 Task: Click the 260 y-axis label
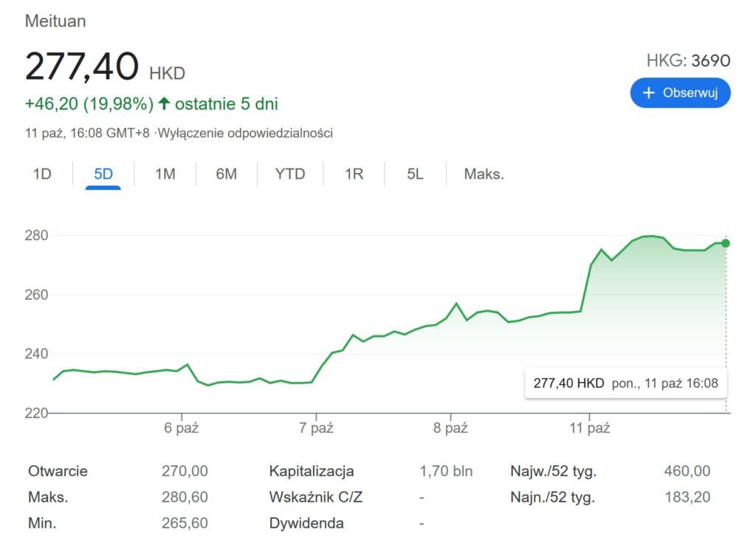click(x=37, y=295)
